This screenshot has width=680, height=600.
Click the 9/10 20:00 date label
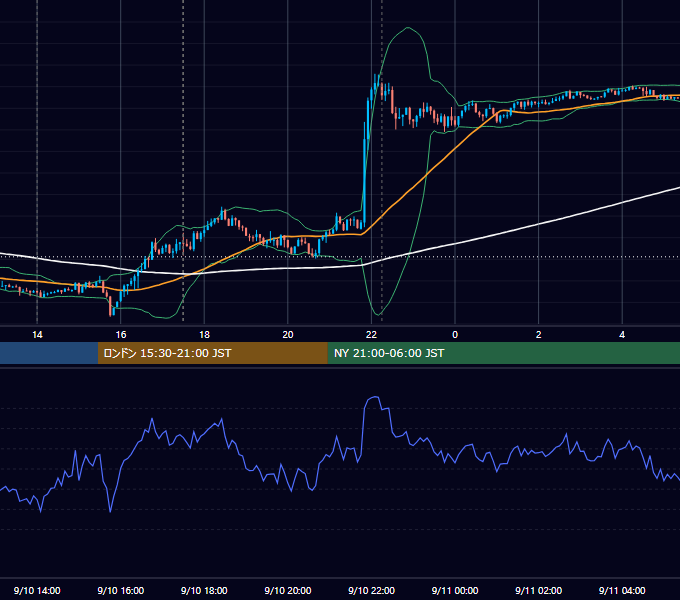point(288,590)
